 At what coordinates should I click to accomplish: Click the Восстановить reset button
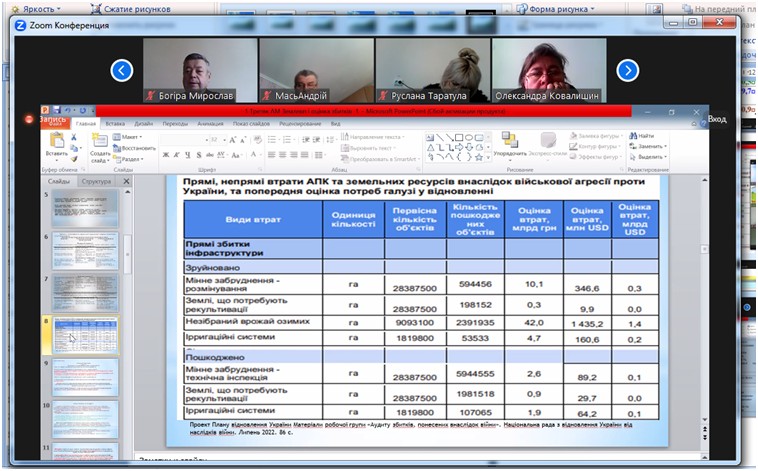(x=134, y=148)
